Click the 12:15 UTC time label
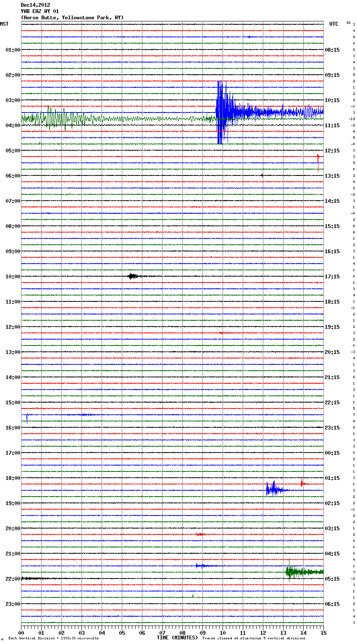 tap(332, 151)
